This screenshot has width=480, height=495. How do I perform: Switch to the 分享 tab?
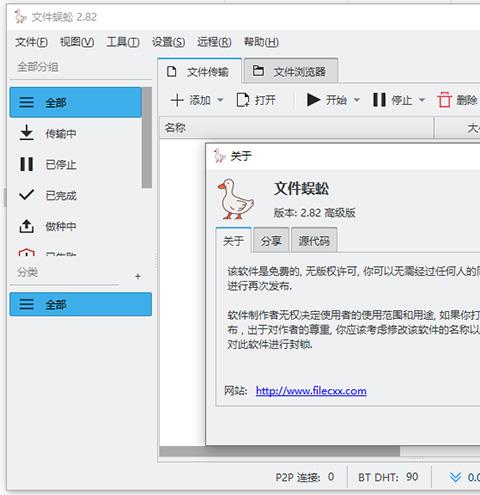tap(271, 240)
